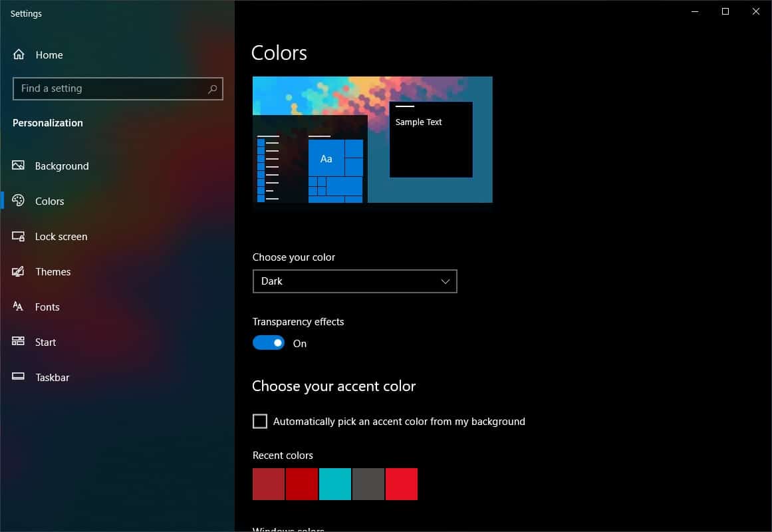Open the Choose your color dropdown
The width and height of the screenshot is (772, 532).
click(354, 281)
